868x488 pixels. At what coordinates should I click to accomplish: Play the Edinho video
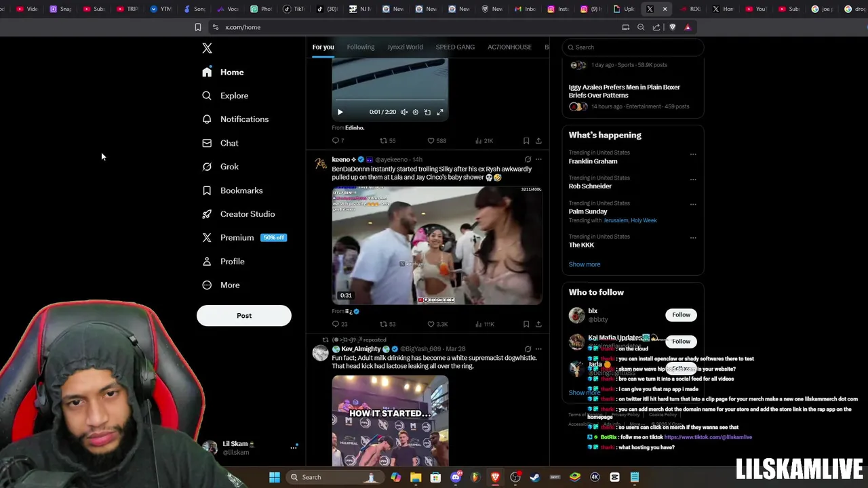(x=340, y=112)
